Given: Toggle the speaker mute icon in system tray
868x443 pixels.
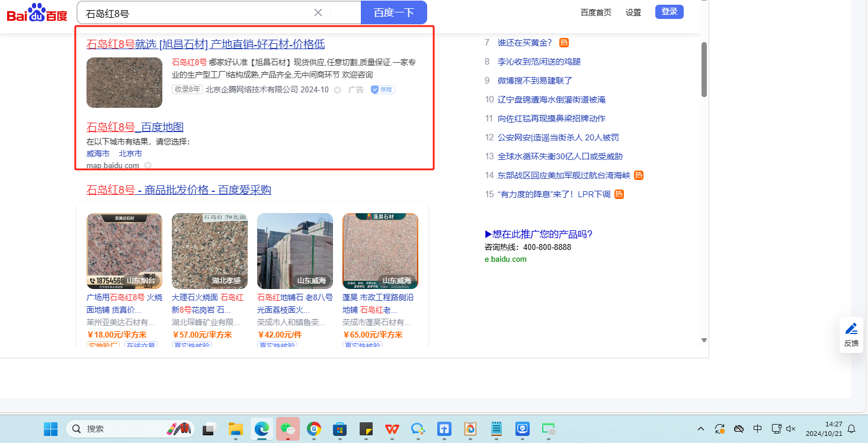Looking at the screenshot, I should pos(791,429).
